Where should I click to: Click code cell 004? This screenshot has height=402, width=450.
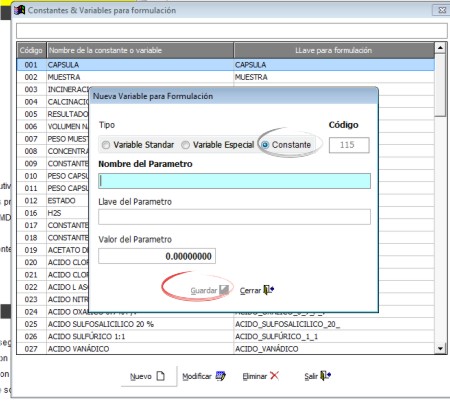point(31,102)
